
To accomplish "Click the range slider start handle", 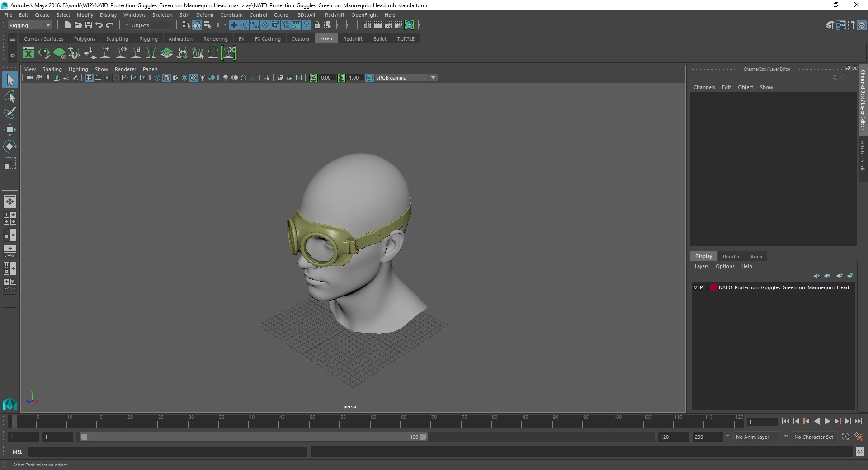I will (84, 437).
